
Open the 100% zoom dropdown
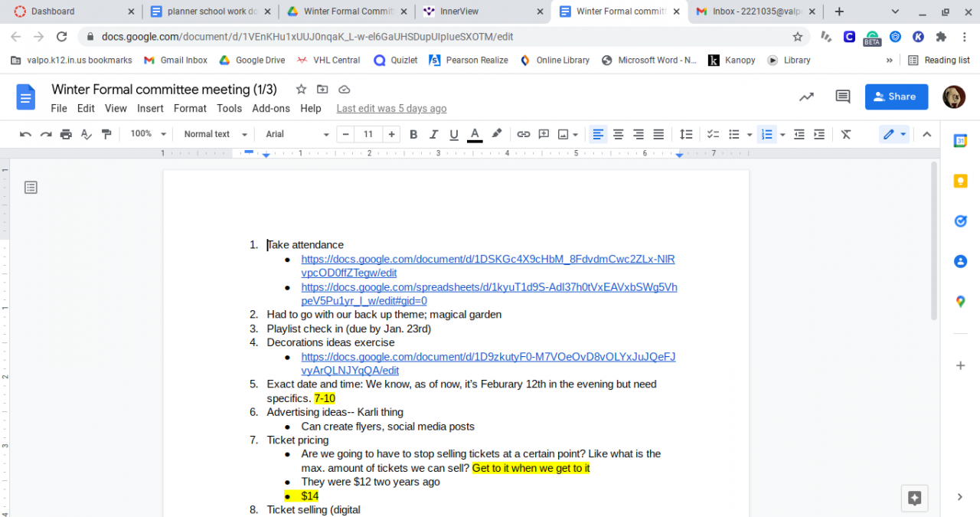[148, 134]
